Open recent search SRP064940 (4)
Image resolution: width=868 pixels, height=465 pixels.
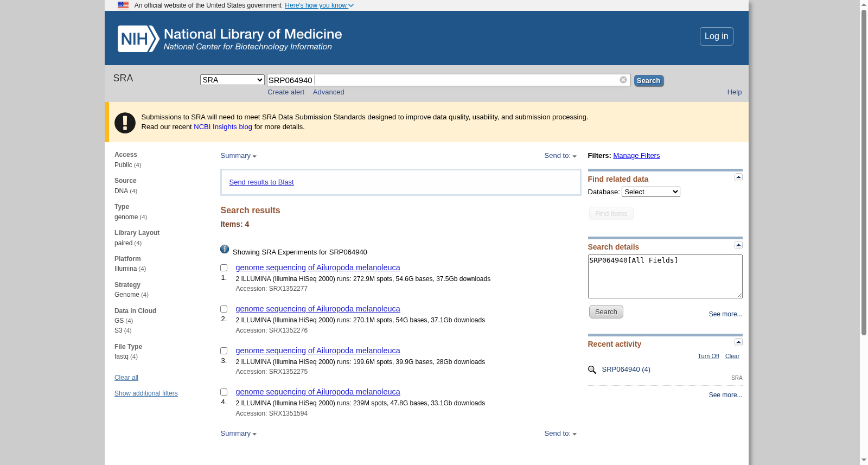(626, 370)
